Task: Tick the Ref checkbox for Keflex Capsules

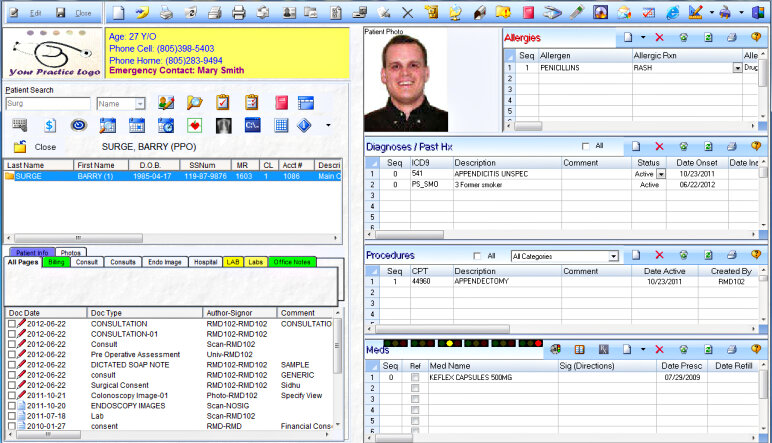Action: 415,379
